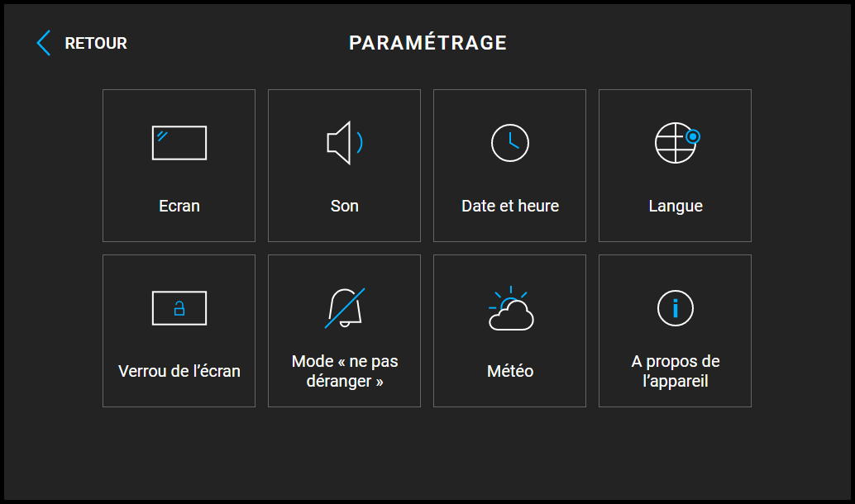Open Mode « ne pas déranger » bell tile

point(344,330)
